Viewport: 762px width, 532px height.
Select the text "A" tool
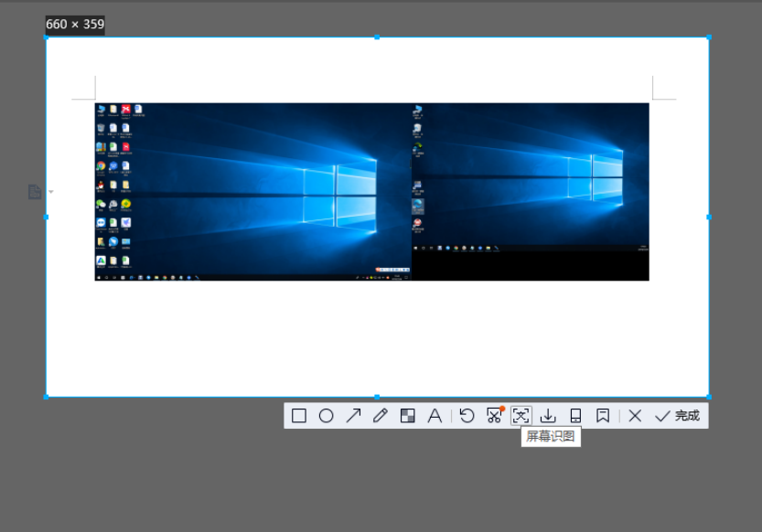[435, 416]
